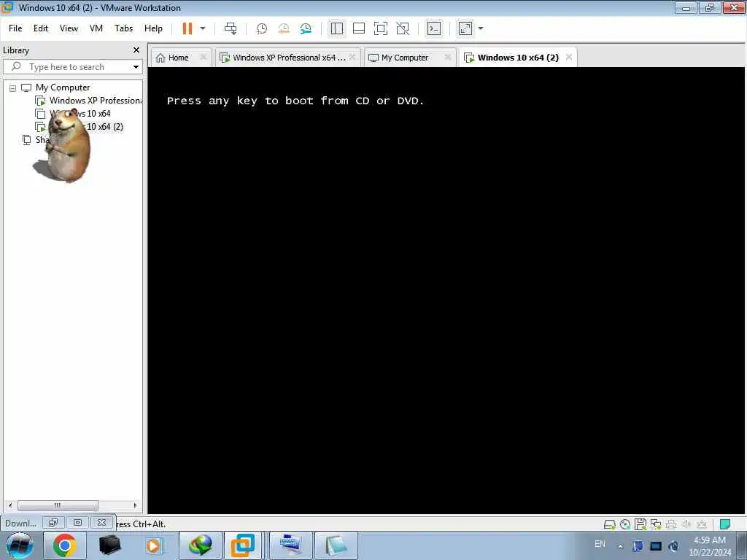
Task: Click the library horizontal scrollbar thumb
Action: point(58,505)
